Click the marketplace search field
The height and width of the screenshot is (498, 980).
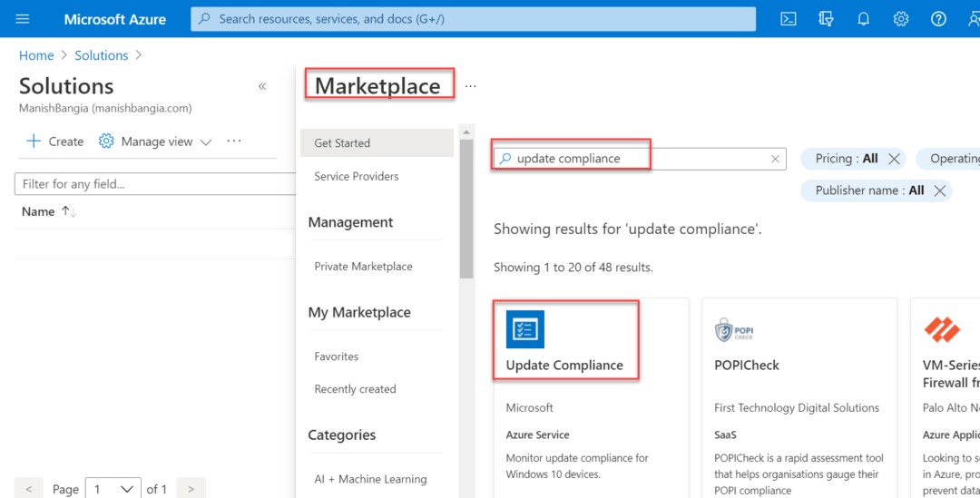(640, 159)
